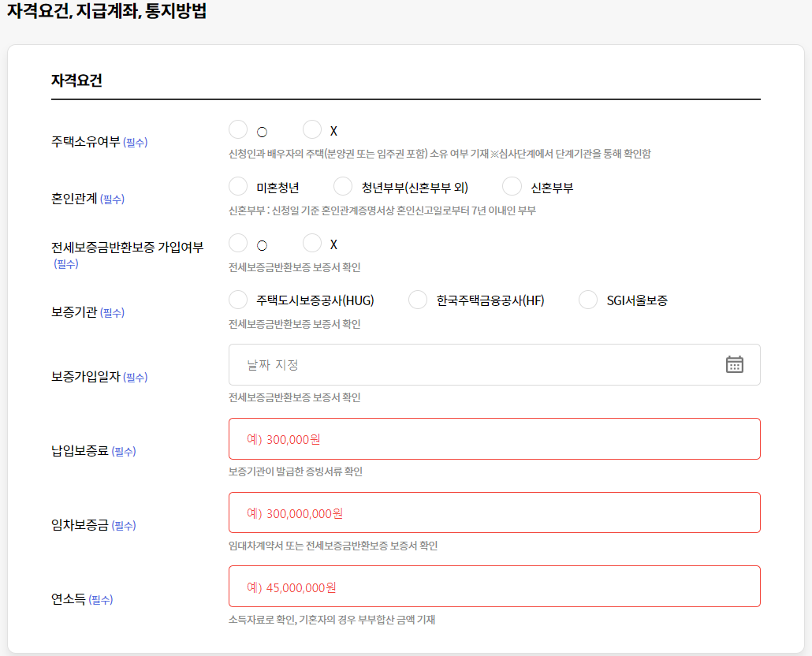Click the 납입보증료 field label
This screenshot has width=812, height=656.
pos(80,451)
